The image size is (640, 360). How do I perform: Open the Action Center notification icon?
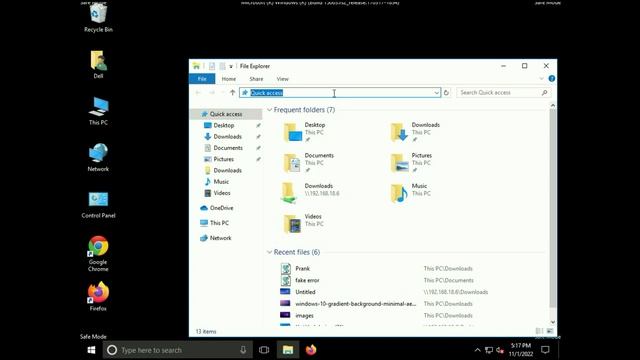(545, 350)
